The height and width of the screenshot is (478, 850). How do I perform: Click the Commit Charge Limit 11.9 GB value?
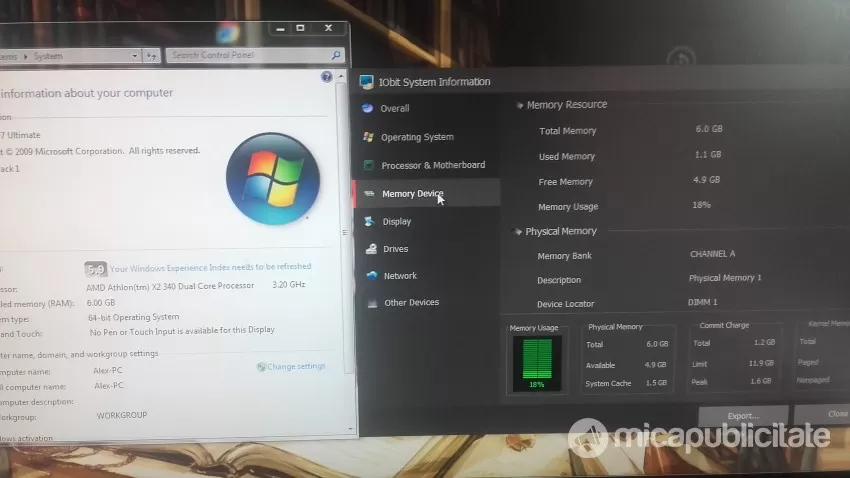click(x=761, y=363)
